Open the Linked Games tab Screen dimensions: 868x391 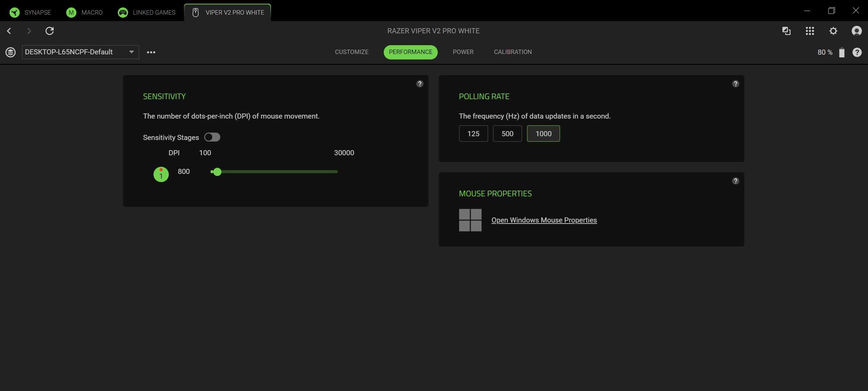[x=147, y=13]
